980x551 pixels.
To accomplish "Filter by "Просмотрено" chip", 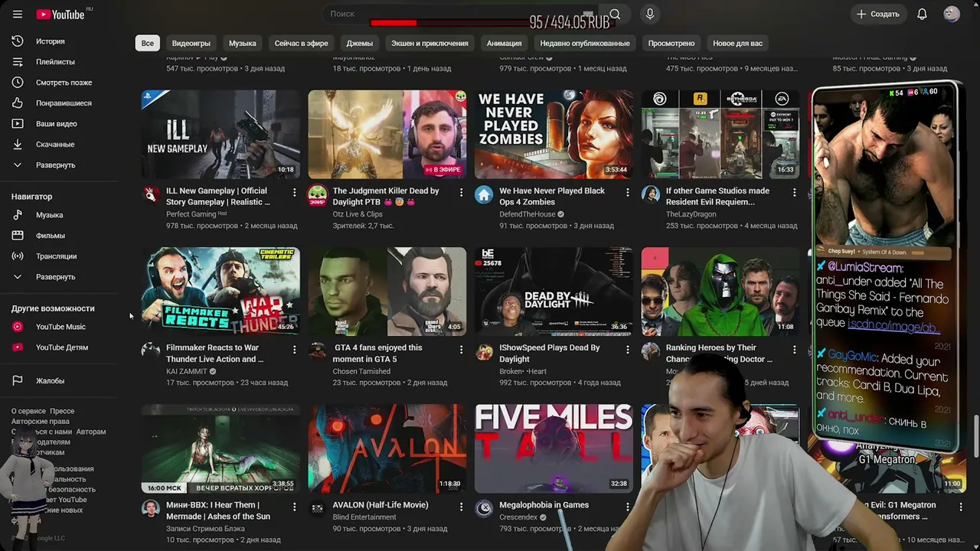I will 671,43.
